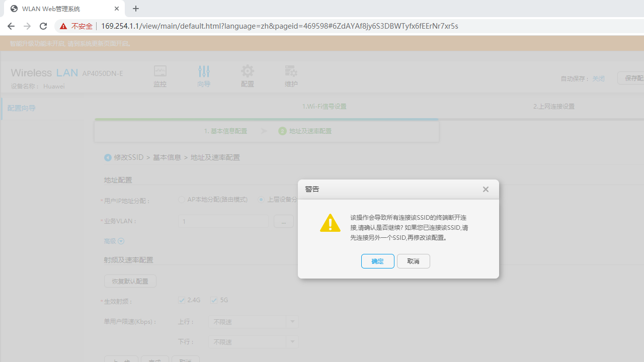Click the 不安全 security warning icon
This screenshot has height=362, width=644.
[63, 26]
